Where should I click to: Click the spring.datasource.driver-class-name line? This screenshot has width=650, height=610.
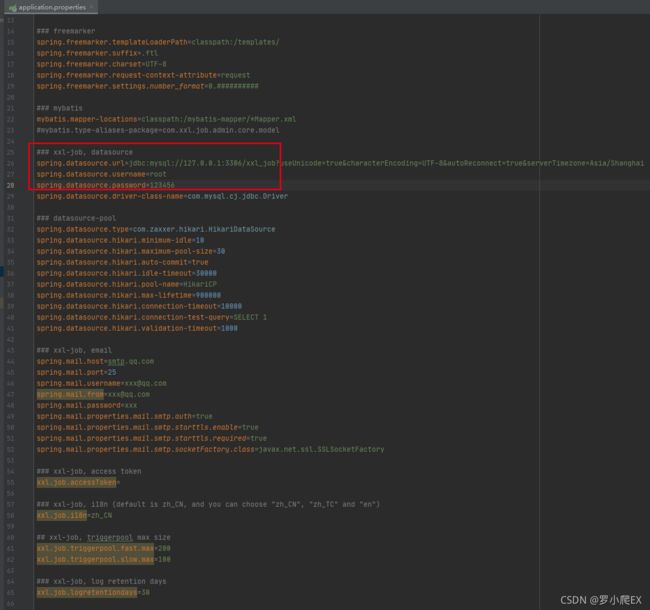coord(162,196)
